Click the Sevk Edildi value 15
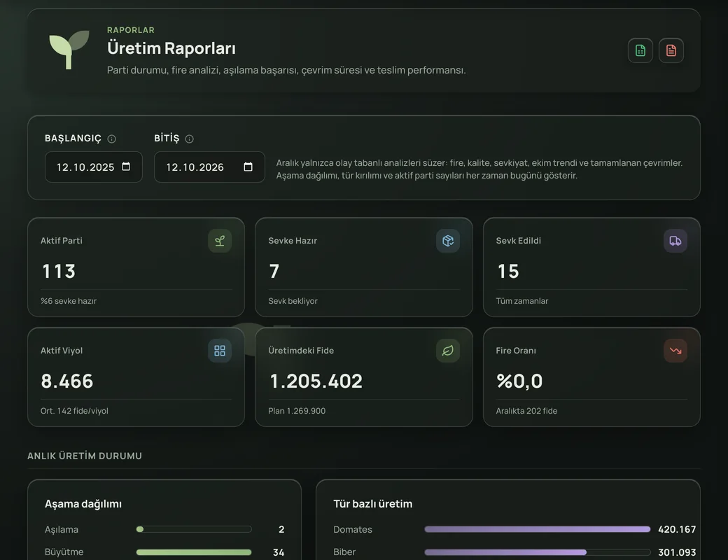The image size is (728, 560). point(508,271)
